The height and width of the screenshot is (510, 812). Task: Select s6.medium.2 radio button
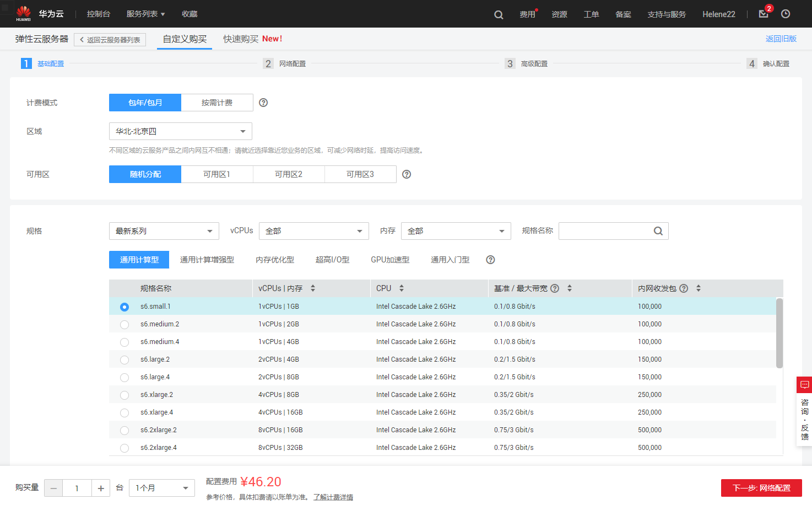tap(124, 325)
